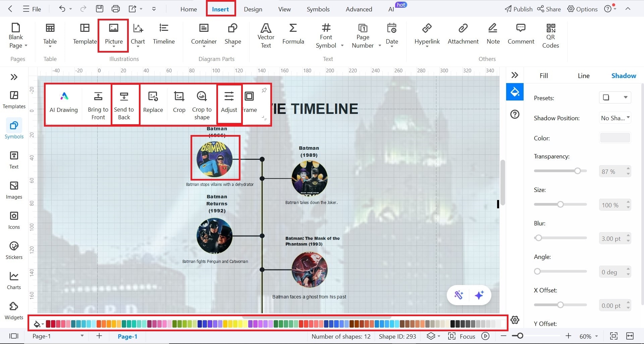This screenshot has height=344, width=644.
Task: Insert a Timeline
Action: pos(164,34)
